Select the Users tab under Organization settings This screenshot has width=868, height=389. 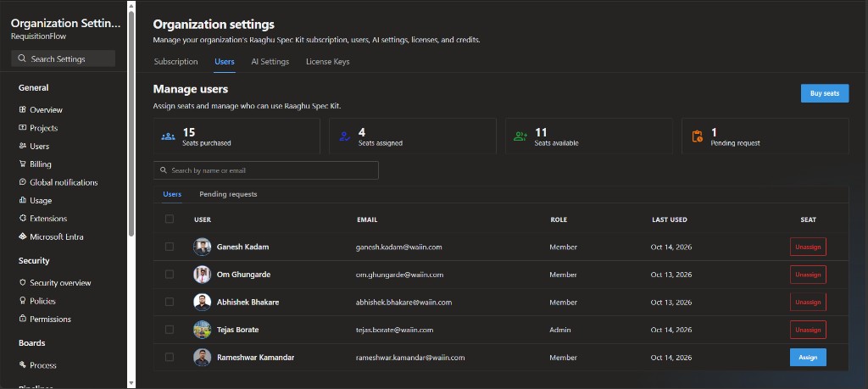[x=224, y=61]
